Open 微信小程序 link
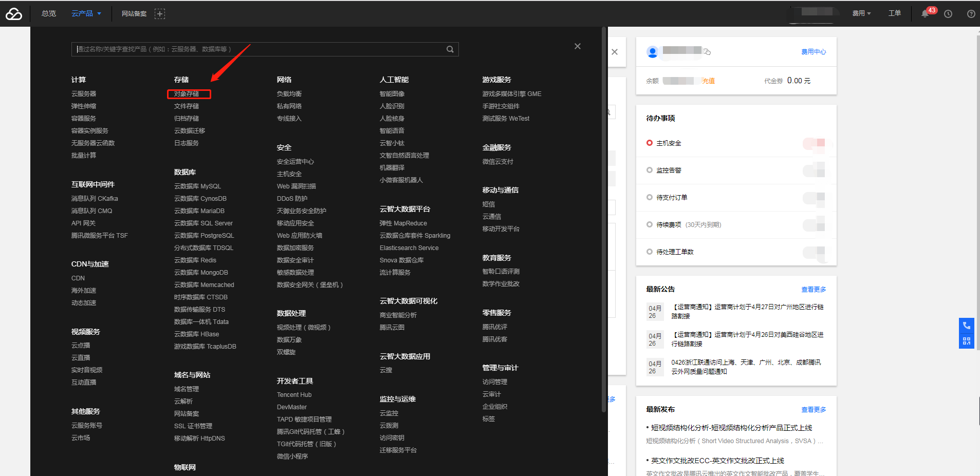The image size is (980, 476). point(292,456)
